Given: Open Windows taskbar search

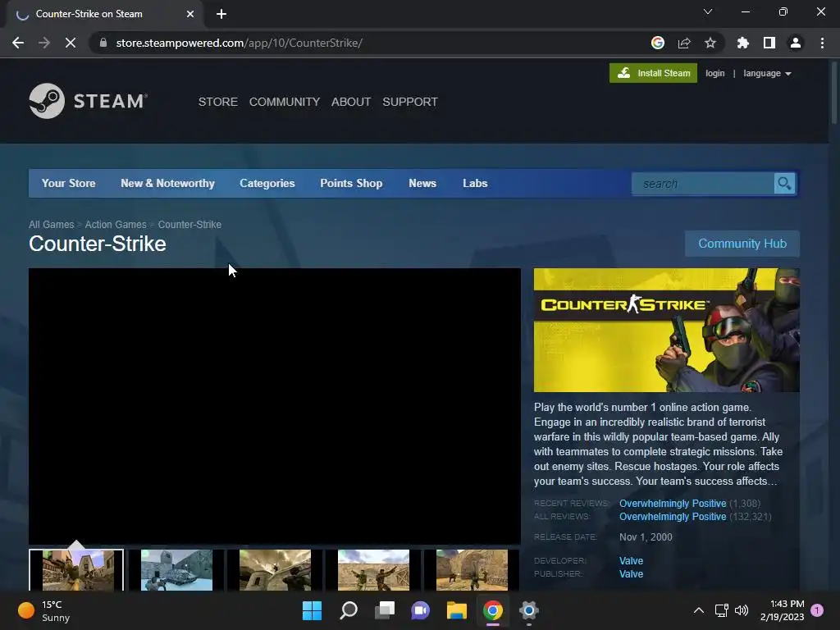Looking at the screenshot, I should (x=348, y=610).
